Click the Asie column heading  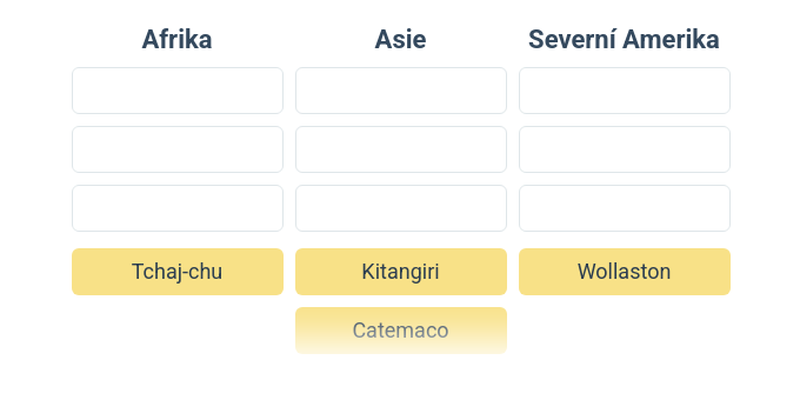click(400, 39)
